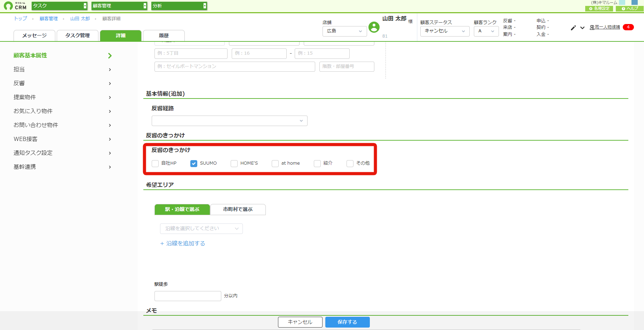This screenshot has width=644, height=330.
Task: Uncheck the SUUMO checkbox
Action: point(194,163)
